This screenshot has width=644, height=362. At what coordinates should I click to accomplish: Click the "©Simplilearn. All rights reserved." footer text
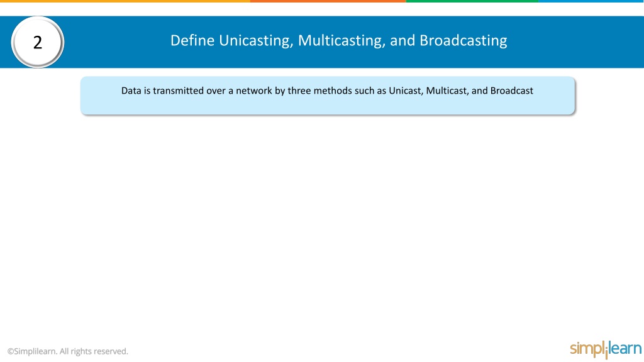tap(68, 351)
